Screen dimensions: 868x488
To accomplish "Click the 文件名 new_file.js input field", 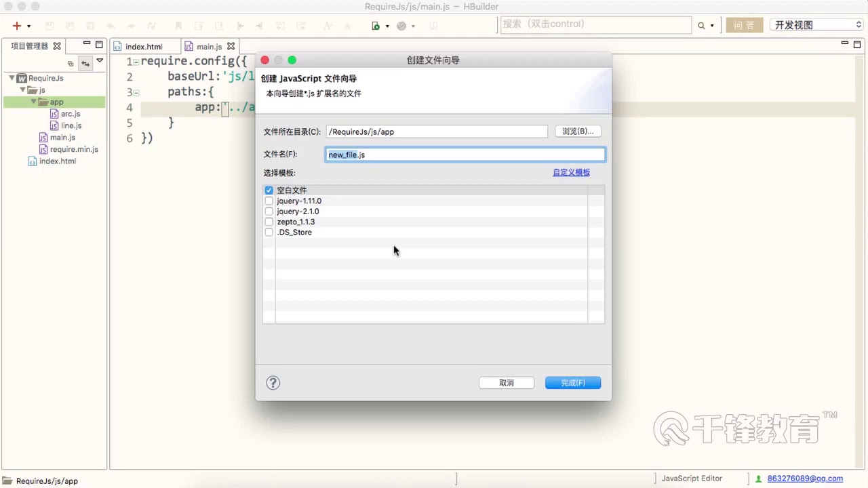I will click(x=465, y=155).
